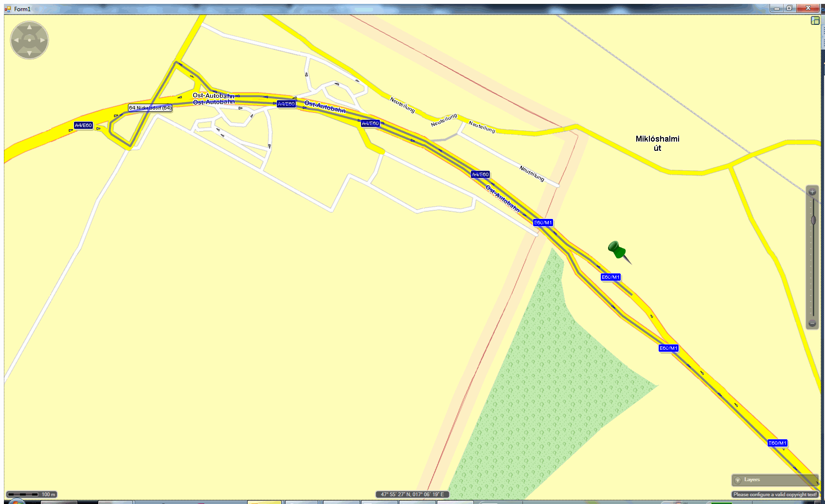Click the E60/M1 shield closest to the pushpin
This screenshot has width=825, height=504.
pyautogui.click(x=610, y=277)
